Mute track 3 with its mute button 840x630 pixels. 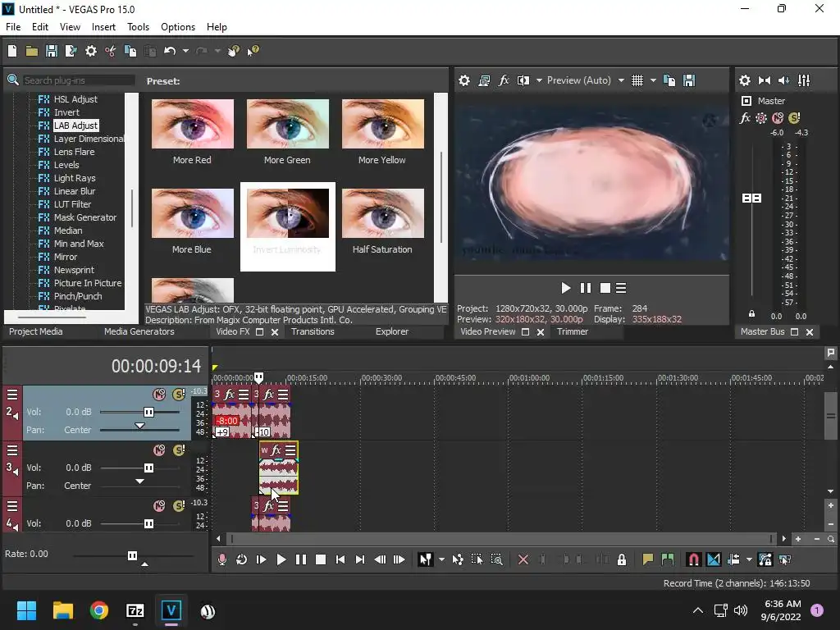click(159, 450)
